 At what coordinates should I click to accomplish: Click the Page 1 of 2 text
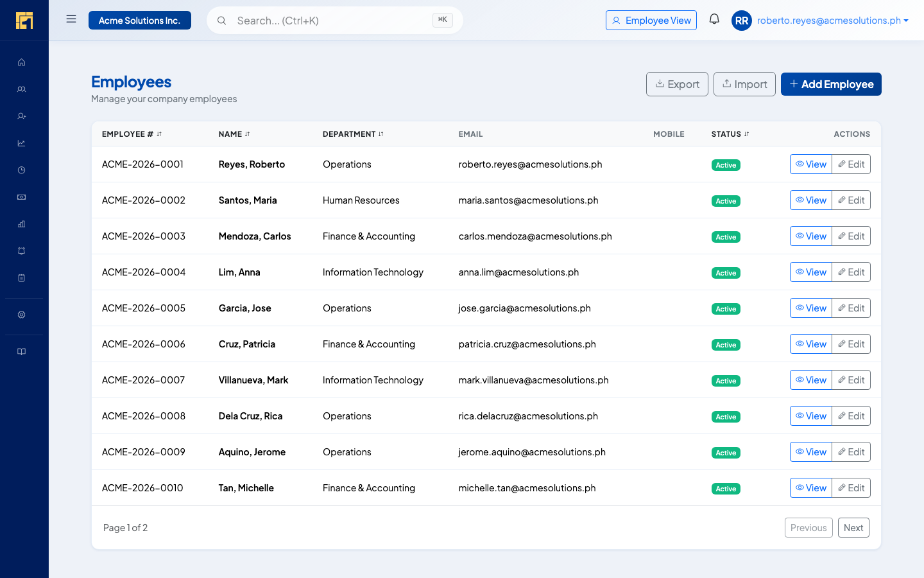click(125, 528)
